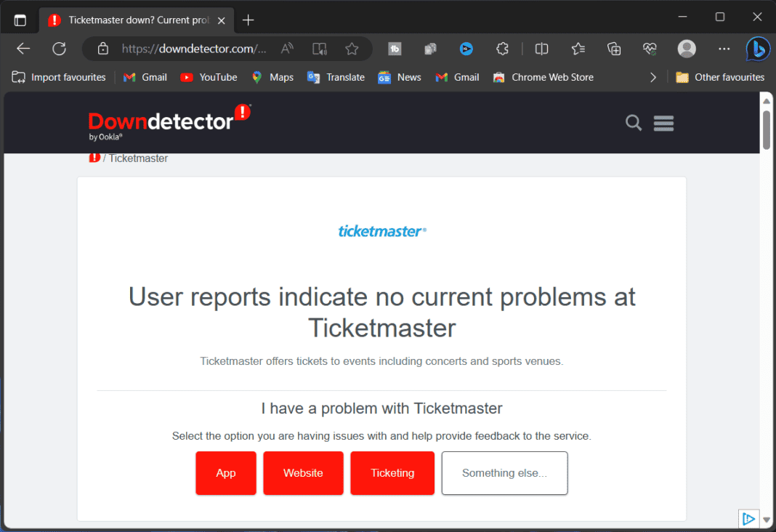776x532 pixels.
Task: Open a new tab with plus button
Action: [248, 20]
